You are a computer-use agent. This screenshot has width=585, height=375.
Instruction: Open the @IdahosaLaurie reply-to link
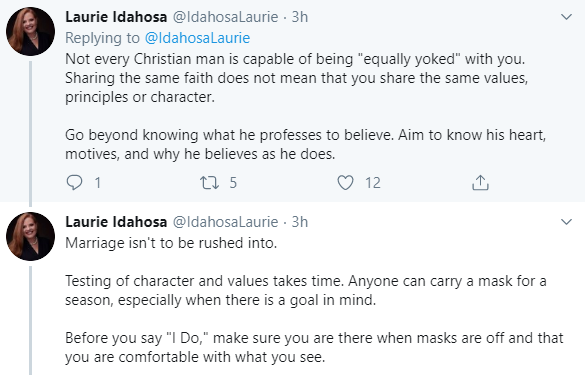pos(197,38)
